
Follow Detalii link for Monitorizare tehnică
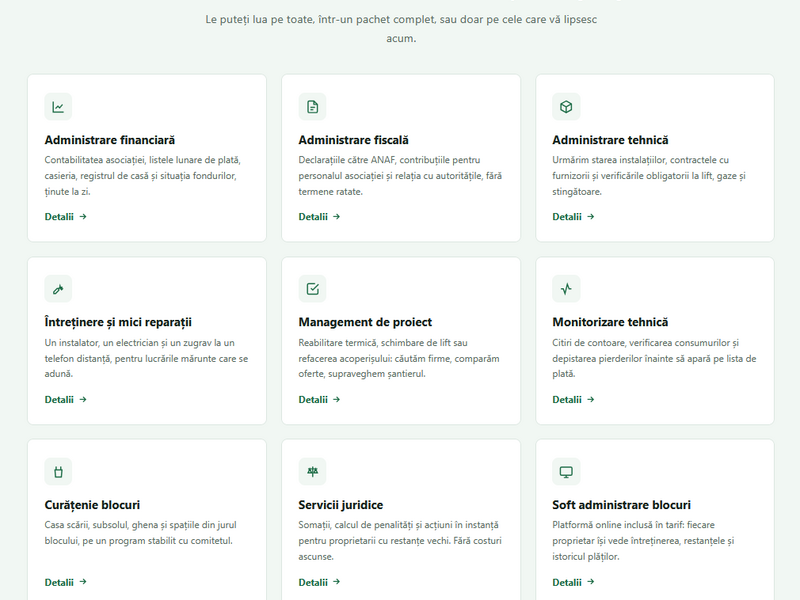coord(573,399)
